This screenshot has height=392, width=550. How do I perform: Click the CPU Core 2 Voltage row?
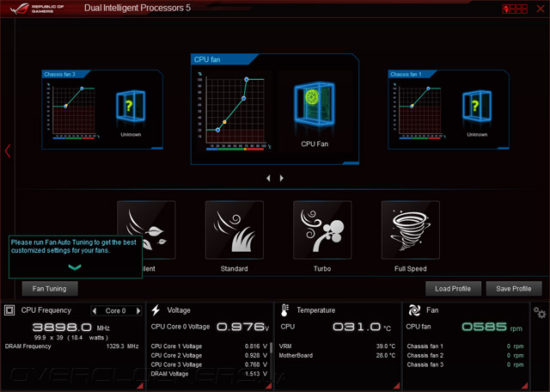point(209,356)
